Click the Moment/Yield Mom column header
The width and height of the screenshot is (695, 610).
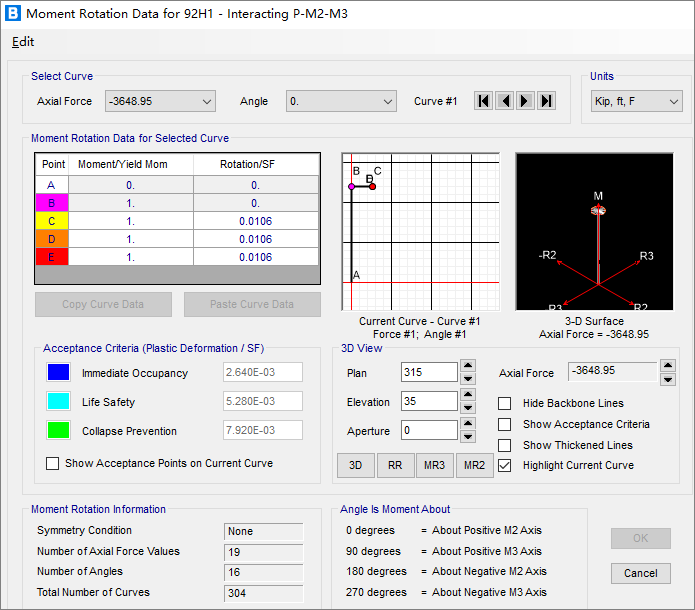tap(131, 164)
